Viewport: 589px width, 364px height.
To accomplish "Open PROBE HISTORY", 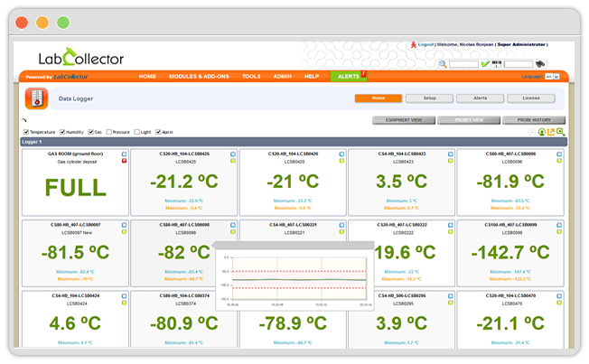I will (x=534, y=120).
